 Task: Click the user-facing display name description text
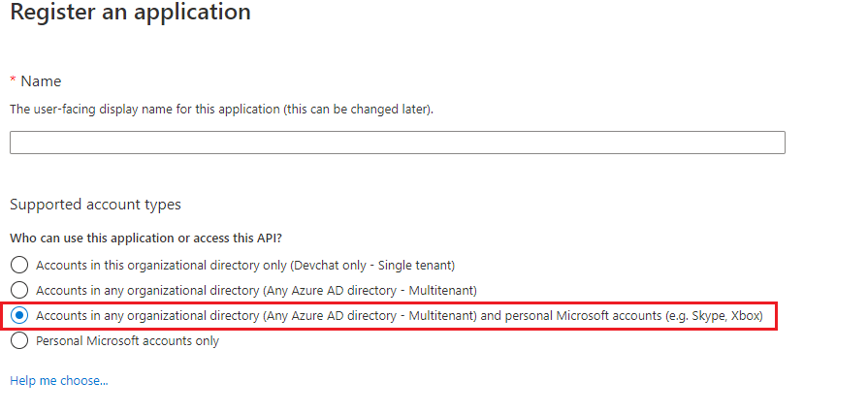click(x=145, y=110)
